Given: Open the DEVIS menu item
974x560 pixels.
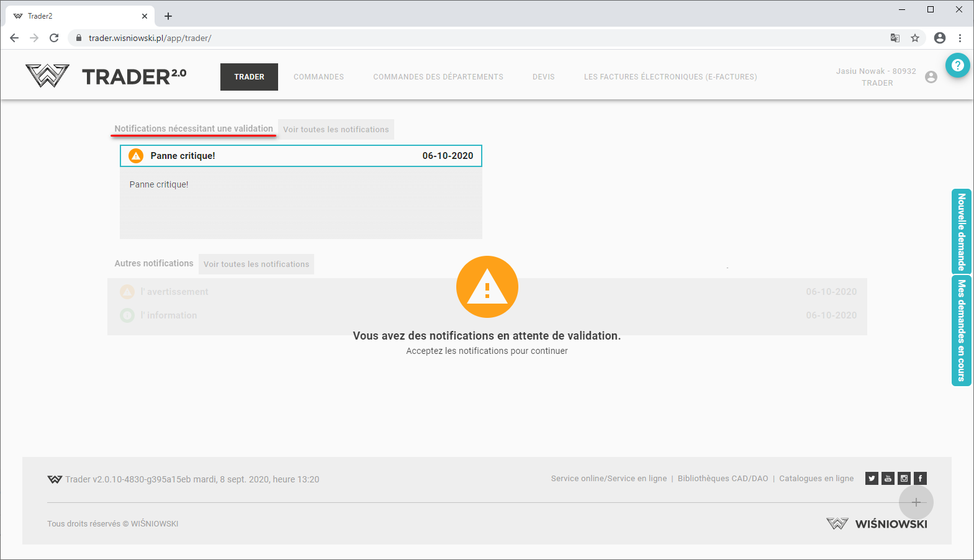Looking at the screenshot, I should click(543, 77).
